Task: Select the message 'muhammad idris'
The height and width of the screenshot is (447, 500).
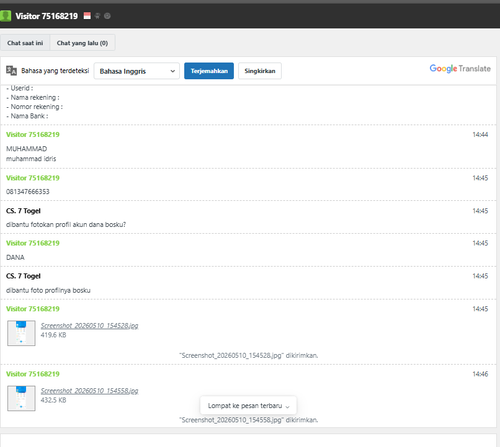Action: click(x=31, y=159)
